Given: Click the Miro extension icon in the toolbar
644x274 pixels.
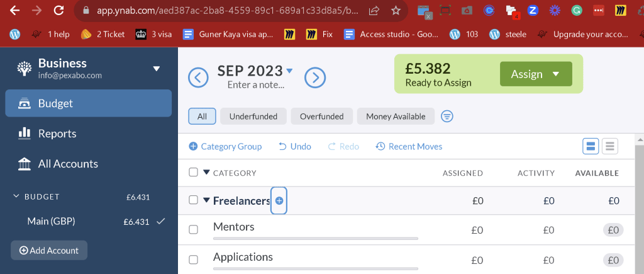Looking at the screenshot, I should pos(621,11).
